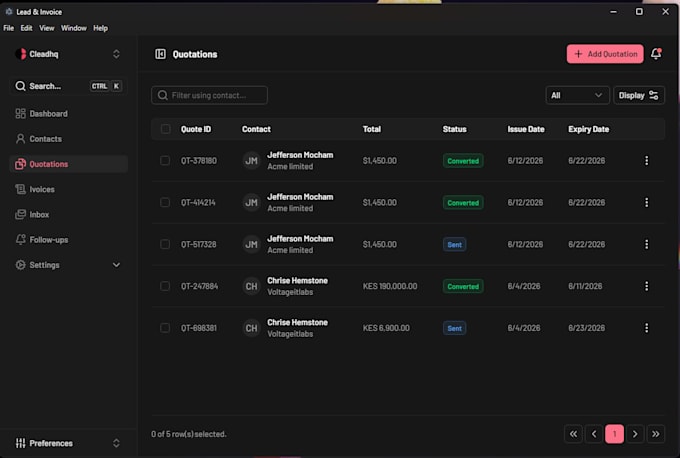The image size is (680, 458).
Task: Click the KES 6,900.00 total
Action: click(x=386, y=328)
